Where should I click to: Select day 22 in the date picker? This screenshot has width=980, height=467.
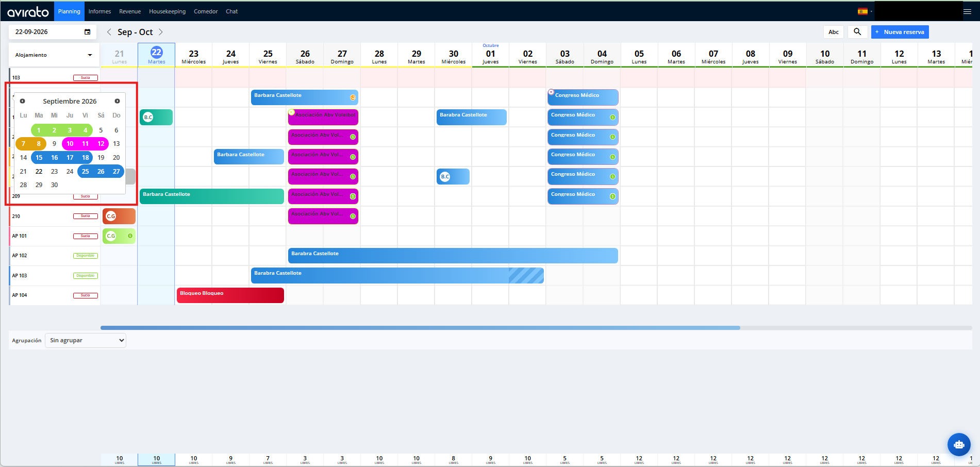point(39,171)
